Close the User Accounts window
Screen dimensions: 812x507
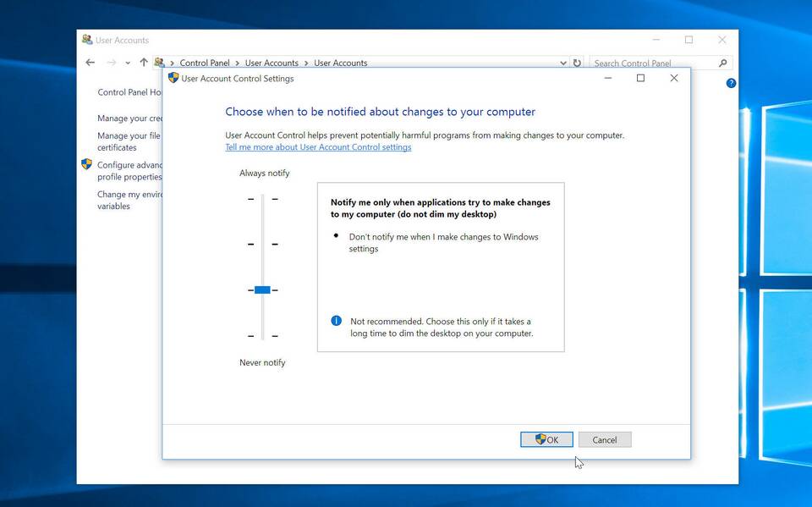tap(721, 40)
